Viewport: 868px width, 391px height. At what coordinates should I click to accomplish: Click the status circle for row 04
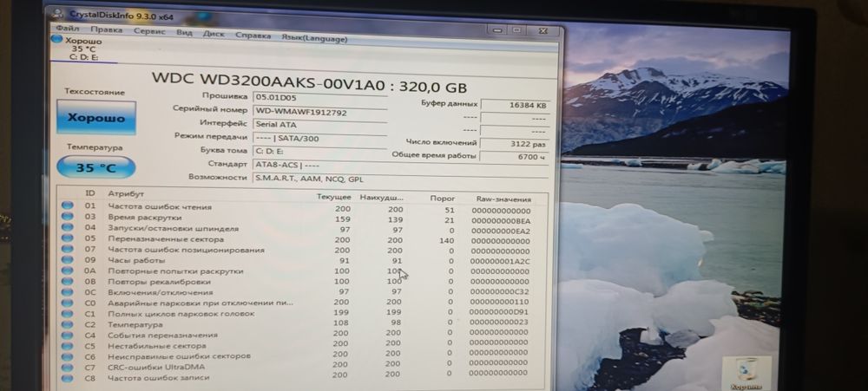tap(67, 227)
